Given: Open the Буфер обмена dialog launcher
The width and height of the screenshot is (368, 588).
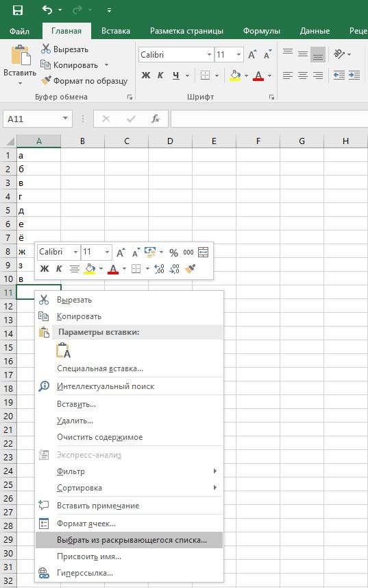Looking at the screenshot, I should click(x=130, y=97).
